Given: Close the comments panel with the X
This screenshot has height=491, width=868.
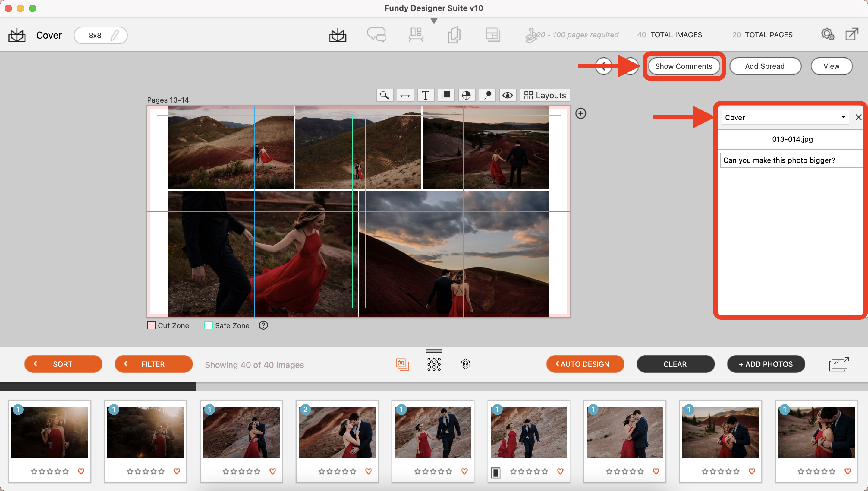Looking at the screenshot, I should (858, 117).
